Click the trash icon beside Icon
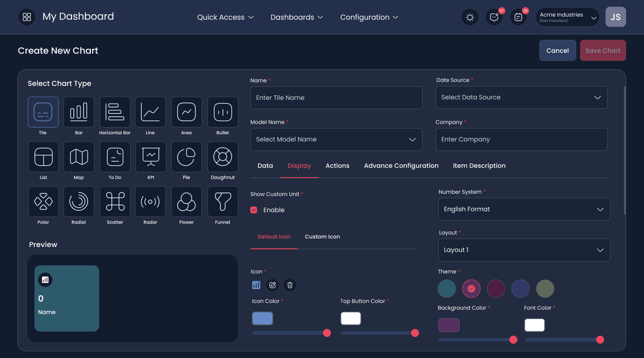The width and height of the screenshot is (644, 358). click(x=290, y=285)
